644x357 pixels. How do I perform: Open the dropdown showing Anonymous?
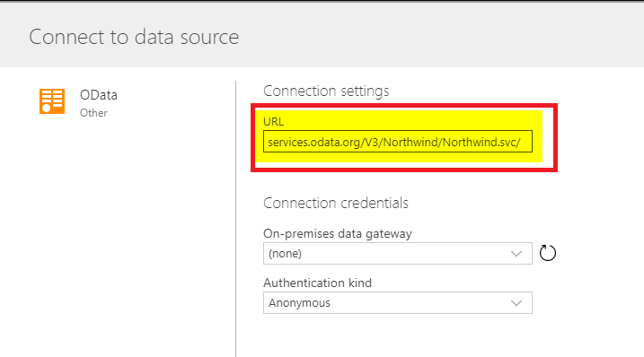point(398,303)
